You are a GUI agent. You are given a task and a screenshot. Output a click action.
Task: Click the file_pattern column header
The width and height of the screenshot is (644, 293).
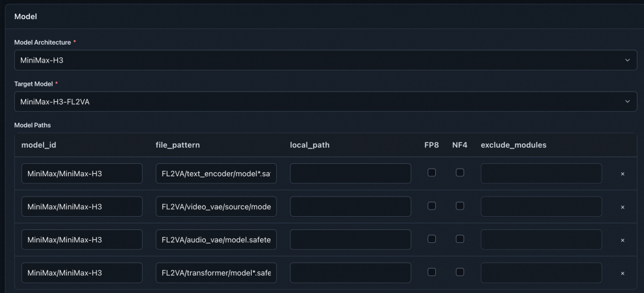pyautogui.click(x=178, y=145)
